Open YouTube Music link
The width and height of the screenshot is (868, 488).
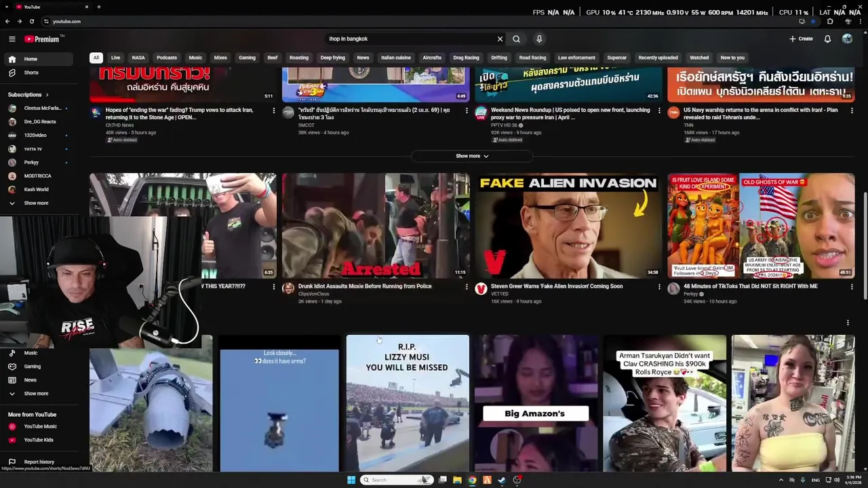tap(40, 426)
